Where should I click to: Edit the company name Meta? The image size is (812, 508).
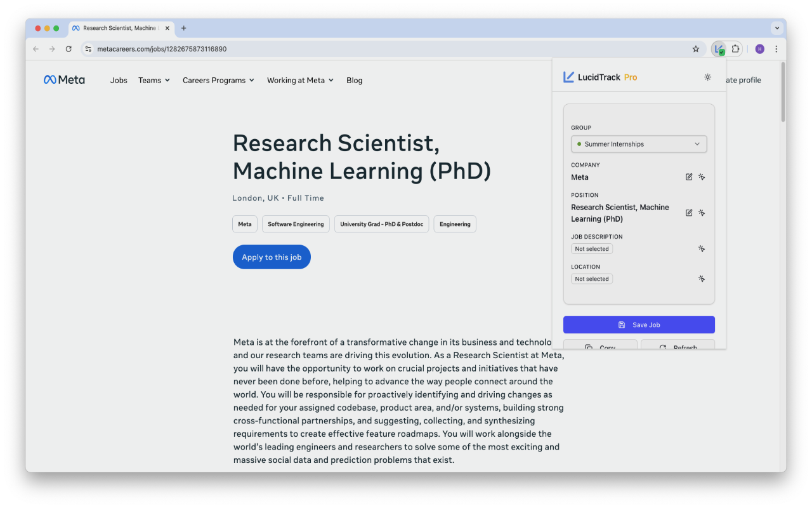coord(689,177)
